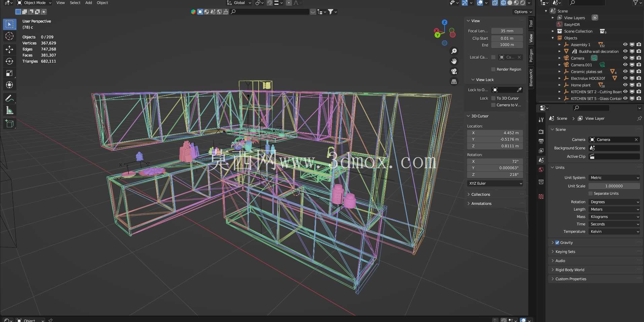Open the Render properties tab icon

(x=541, y=132)
